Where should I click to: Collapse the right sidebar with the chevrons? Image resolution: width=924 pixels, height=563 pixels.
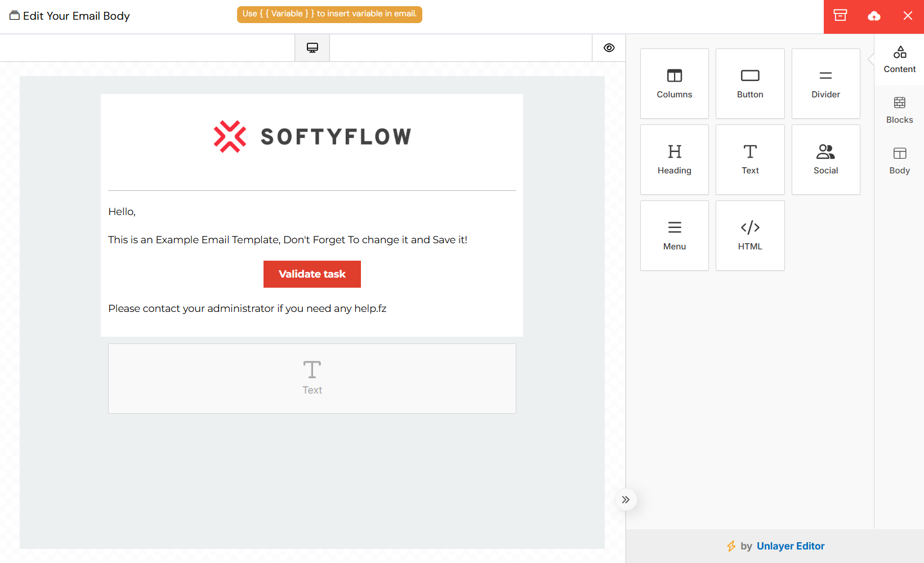[626, 499]
